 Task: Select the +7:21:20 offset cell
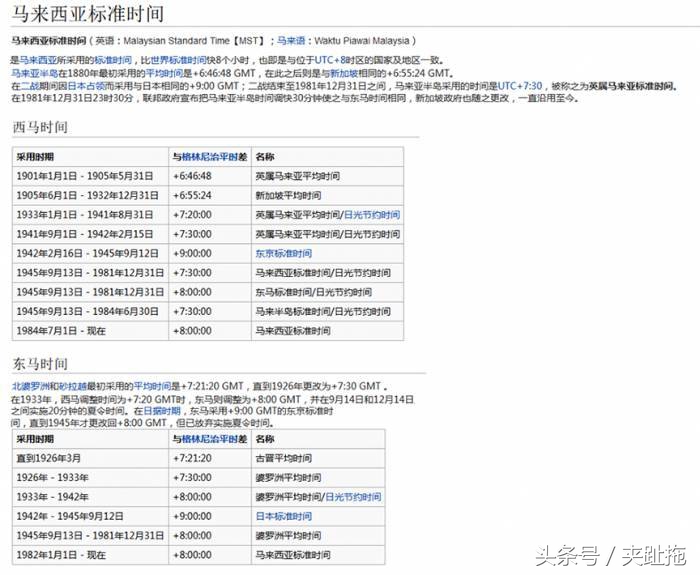click(x=210, y=458)
